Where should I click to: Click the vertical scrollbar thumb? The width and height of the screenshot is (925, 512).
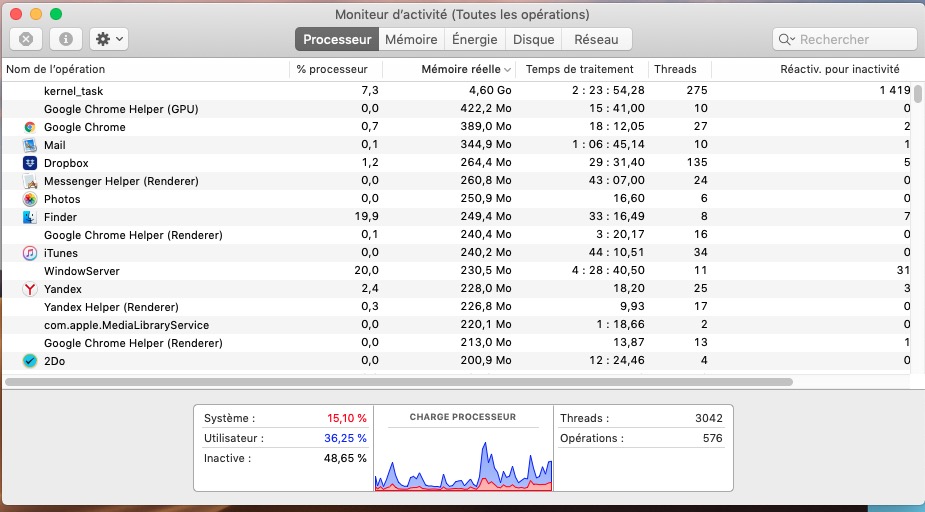(918, 94)
